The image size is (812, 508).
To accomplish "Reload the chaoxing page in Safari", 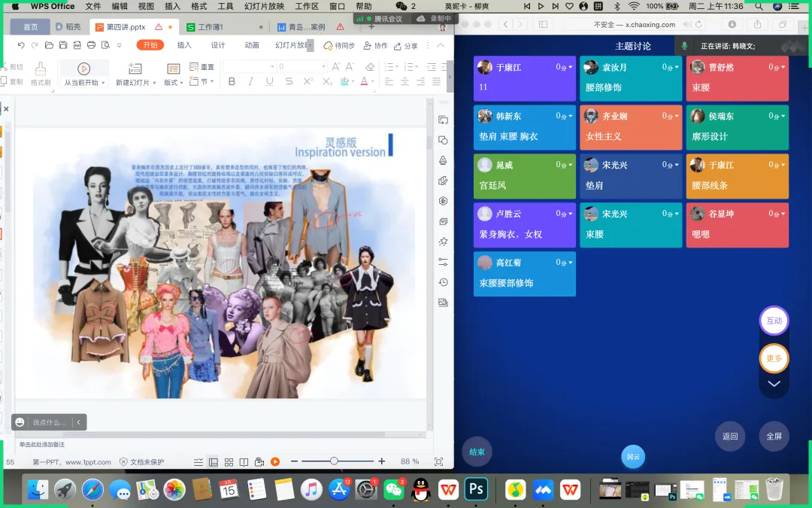I will pyautogui.click(x=698, y=24).
